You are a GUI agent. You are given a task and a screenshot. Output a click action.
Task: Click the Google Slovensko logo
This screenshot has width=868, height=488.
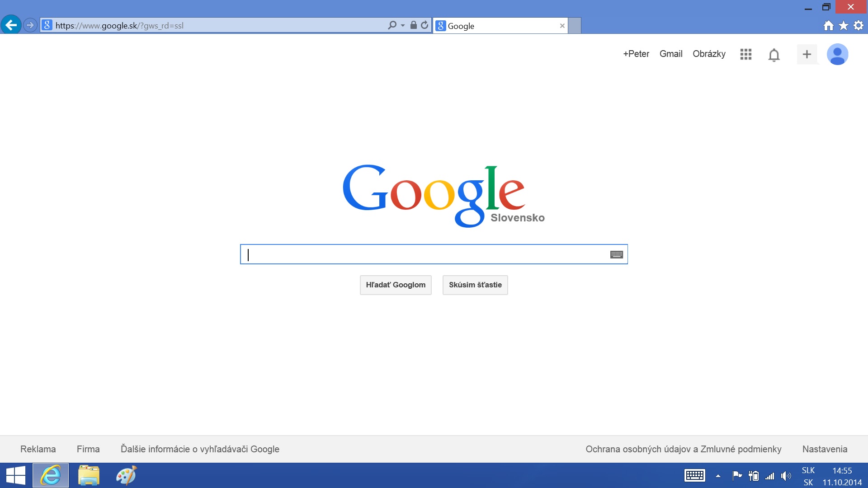pos(443,196)
